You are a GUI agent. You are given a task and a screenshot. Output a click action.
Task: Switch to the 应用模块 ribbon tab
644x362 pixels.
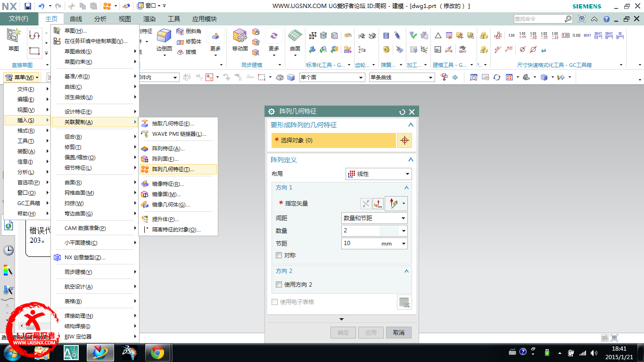click(x=205, y=19)
